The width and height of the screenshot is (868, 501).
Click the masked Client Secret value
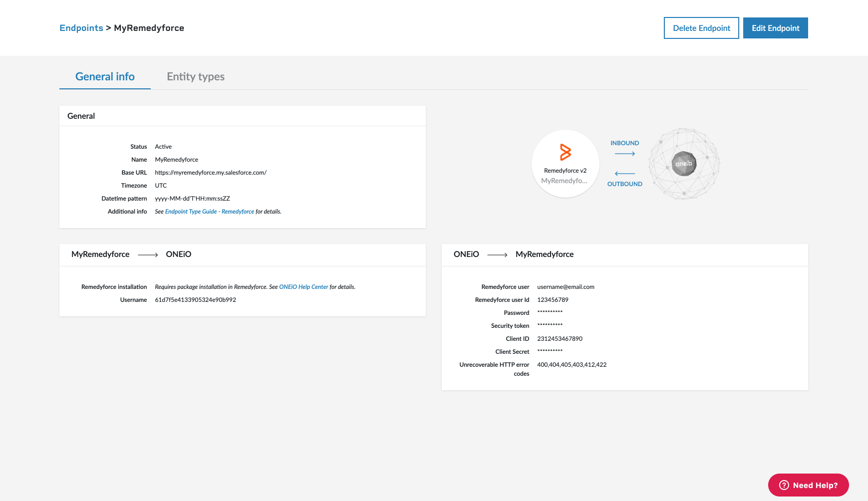click(550, 351)
